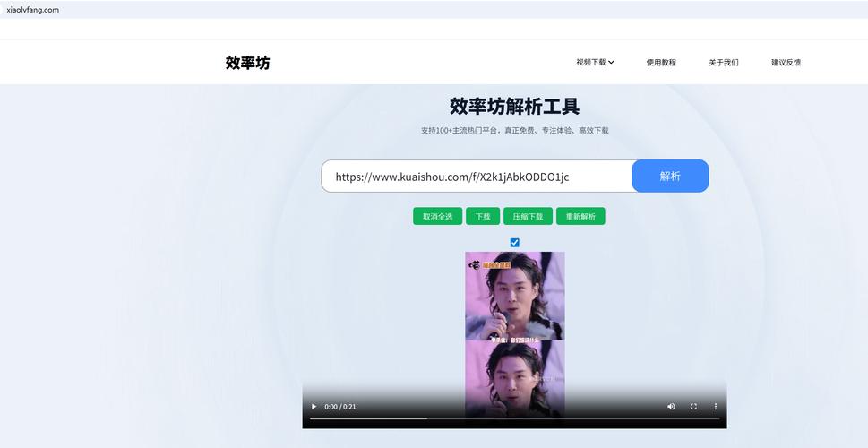Focus the kuaishou URL input field

point(477,177)
